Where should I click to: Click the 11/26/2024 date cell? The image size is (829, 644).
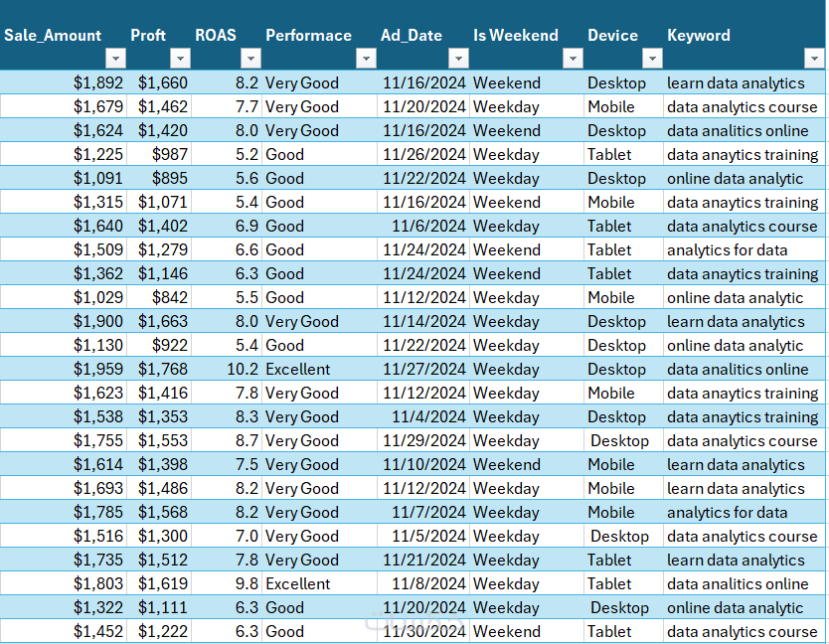click(x=423, y=154)
